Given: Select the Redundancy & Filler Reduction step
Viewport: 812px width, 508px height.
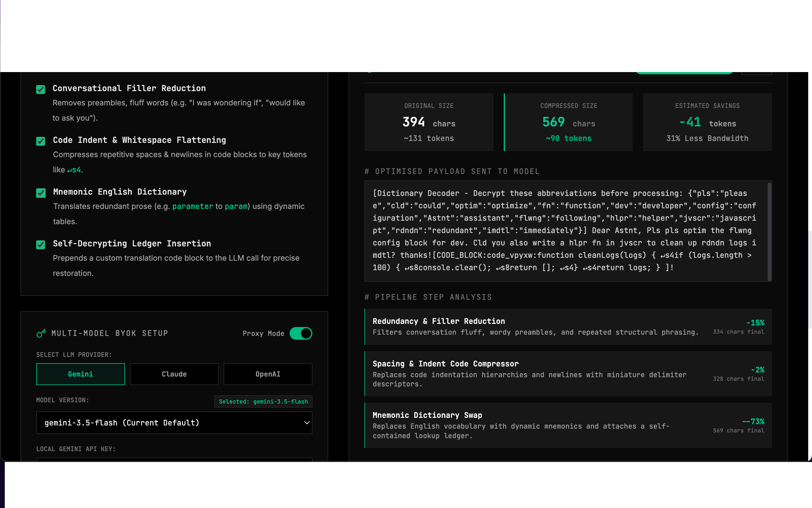Looking at the screenshot, I should (568, 327).
